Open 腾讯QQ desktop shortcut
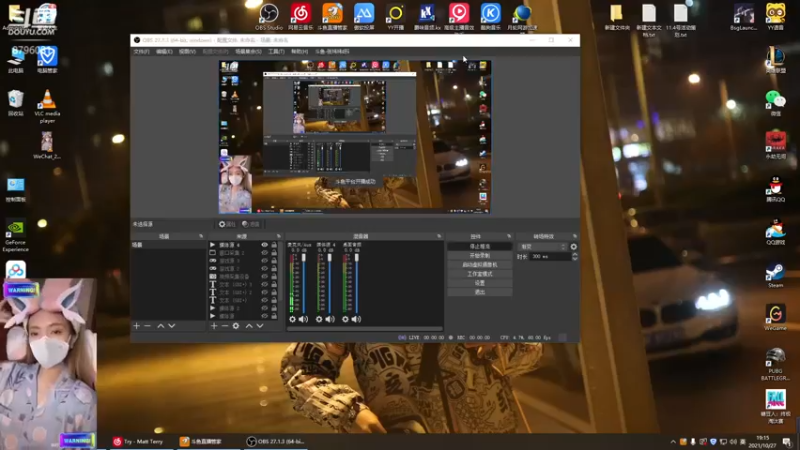 [775, 189]
